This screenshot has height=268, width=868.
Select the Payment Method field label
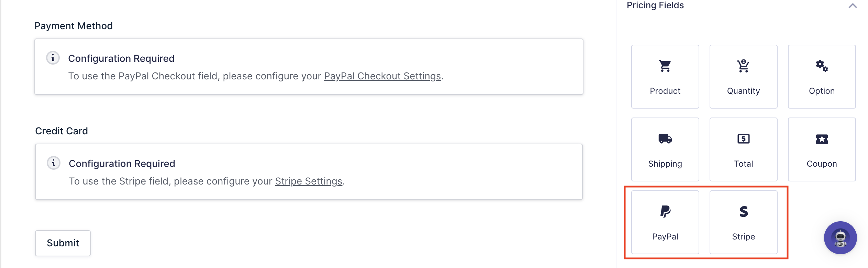tap(74, 26)
